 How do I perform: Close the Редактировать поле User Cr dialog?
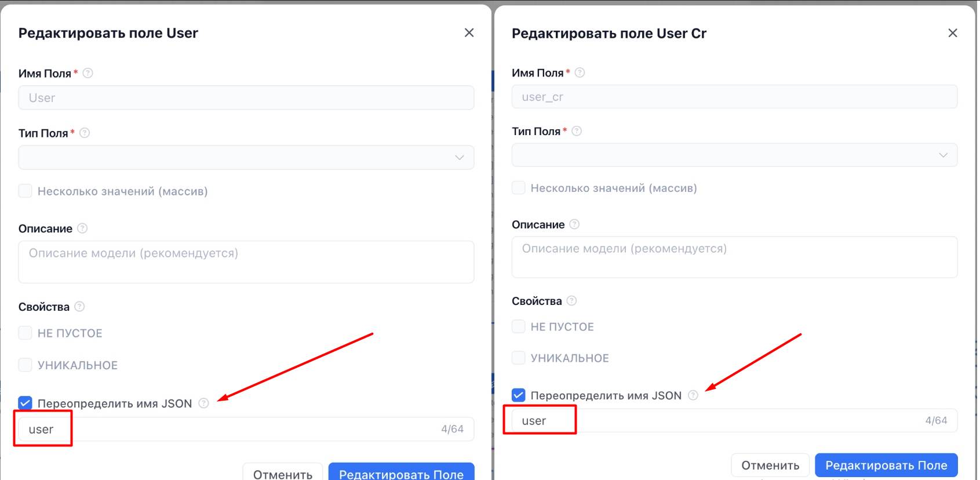(x=953, y=33)
